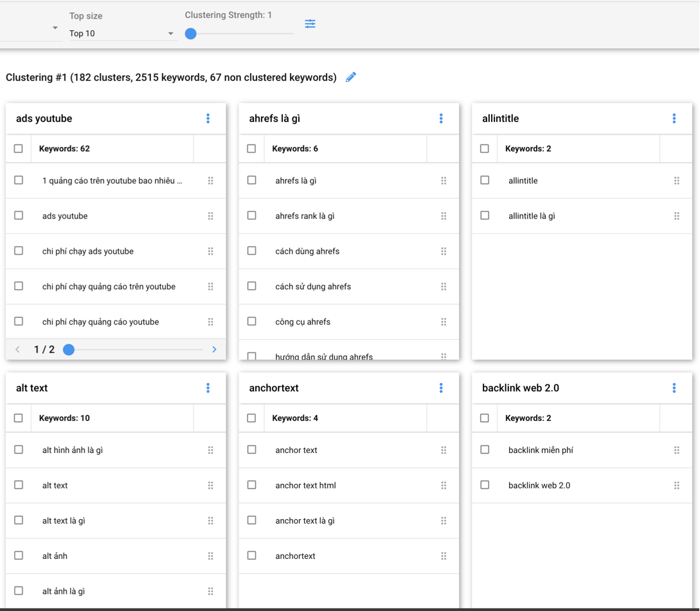Click the drag handle beside the 'backlink web 2.0' keyword row
The width and height of the screenshot is (700, 611).
[x=677, y=485]
